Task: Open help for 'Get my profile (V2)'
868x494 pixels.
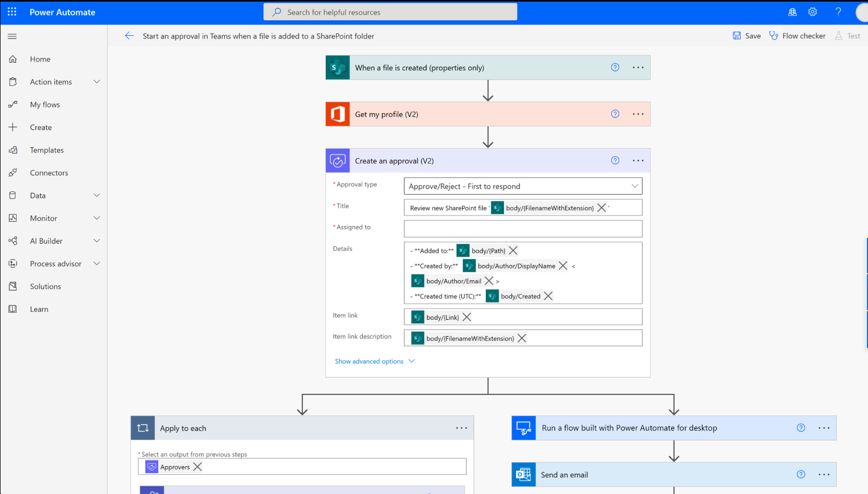Action: tap(615, 114)
